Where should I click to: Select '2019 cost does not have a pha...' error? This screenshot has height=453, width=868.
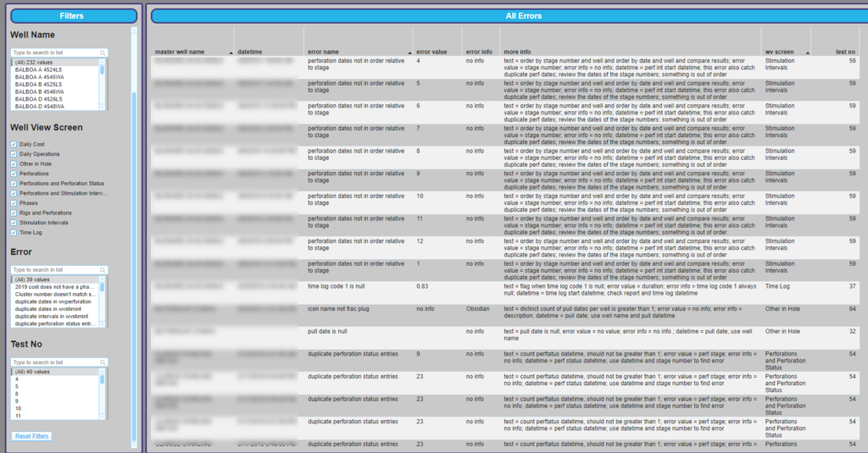(x=55, y=287)
